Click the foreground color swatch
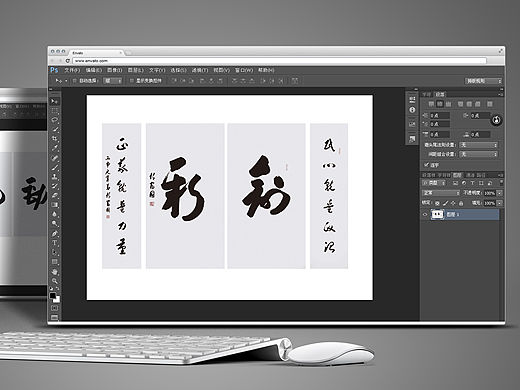 pos(53,295)
